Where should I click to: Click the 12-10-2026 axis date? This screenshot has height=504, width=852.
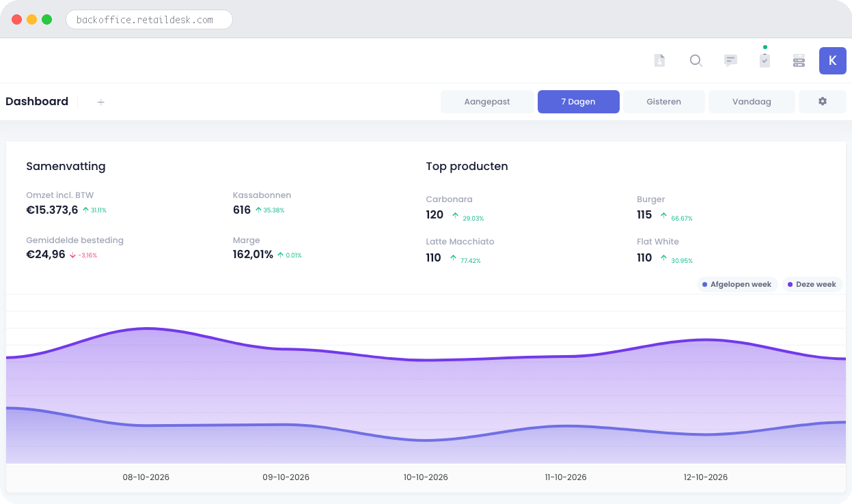pos(706,477)
